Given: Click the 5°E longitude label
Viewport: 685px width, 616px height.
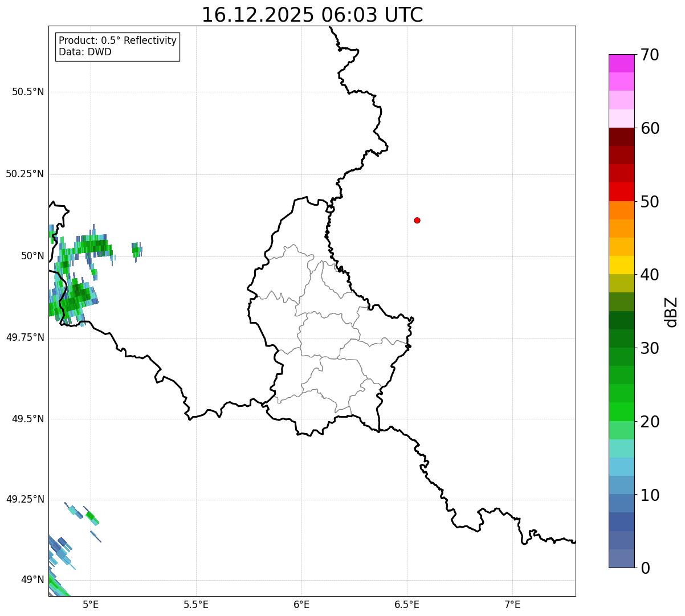Looking at the screenshot, I should pos(91,605).
